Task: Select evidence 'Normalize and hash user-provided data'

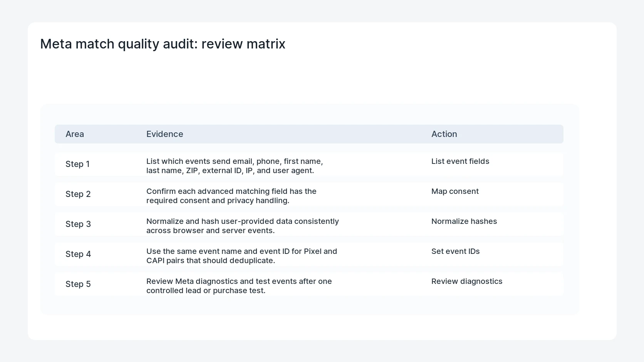Action: pos(243,226)
